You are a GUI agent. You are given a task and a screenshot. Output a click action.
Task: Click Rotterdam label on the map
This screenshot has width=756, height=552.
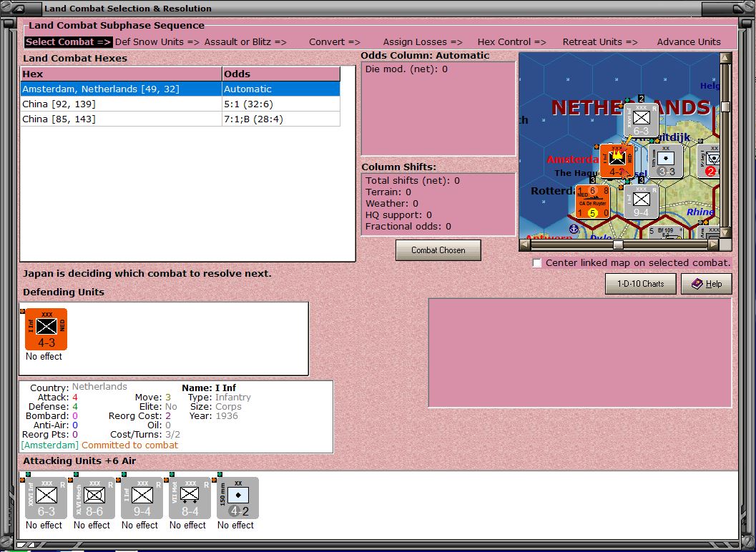click(554, 191)
